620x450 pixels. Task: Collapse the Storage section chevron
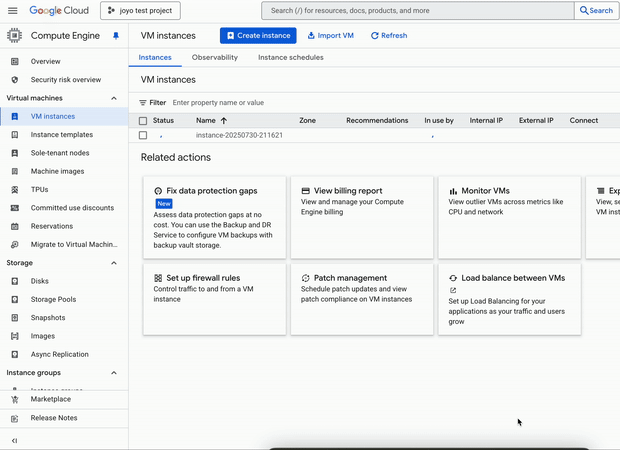click(x=114, y=263)
